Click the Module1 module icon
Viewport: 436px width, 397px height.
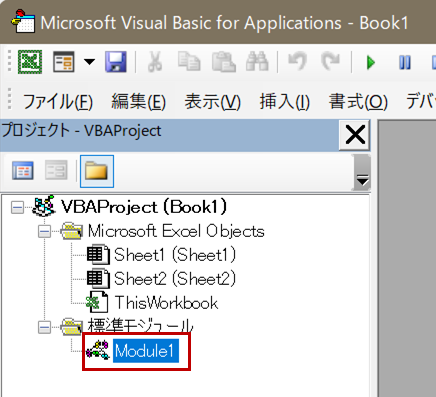(x=98, y=351)
